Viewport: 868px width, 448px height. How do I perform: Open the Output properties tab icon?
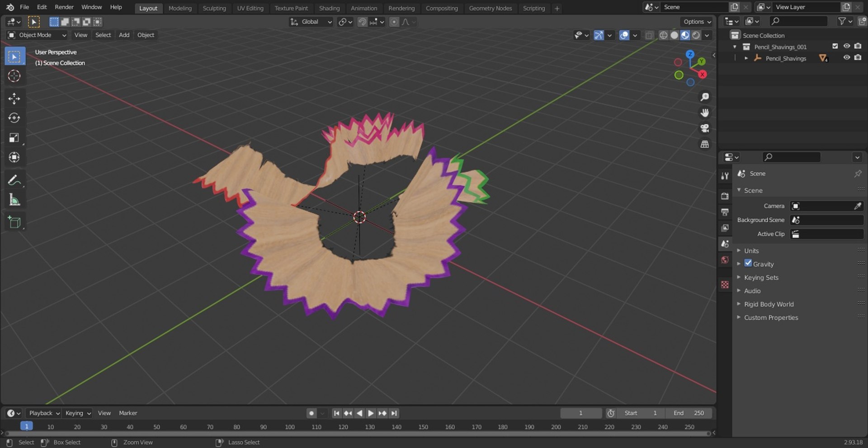(725, 212)
